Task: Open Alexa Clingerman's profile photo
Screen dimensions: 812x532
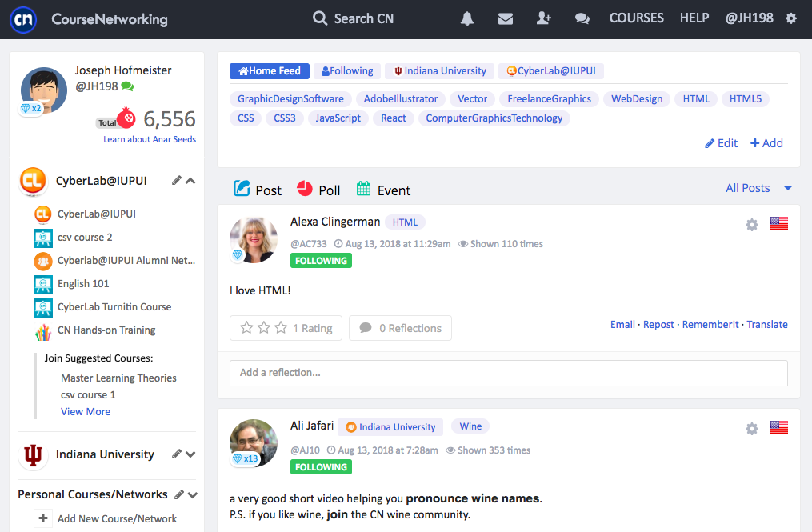Action: tap(254, 240)
